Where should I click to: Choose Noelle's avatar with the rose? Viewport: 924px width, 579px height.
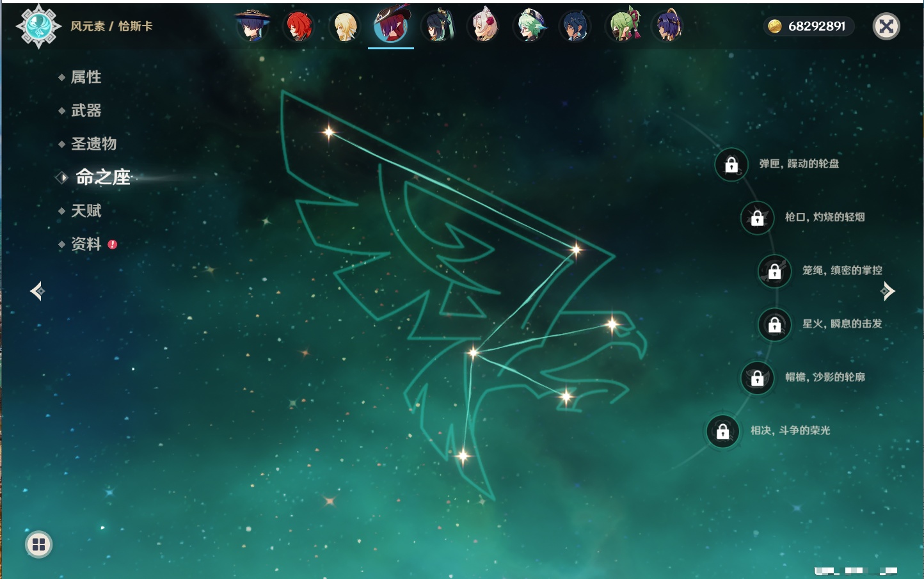(483, 27)
